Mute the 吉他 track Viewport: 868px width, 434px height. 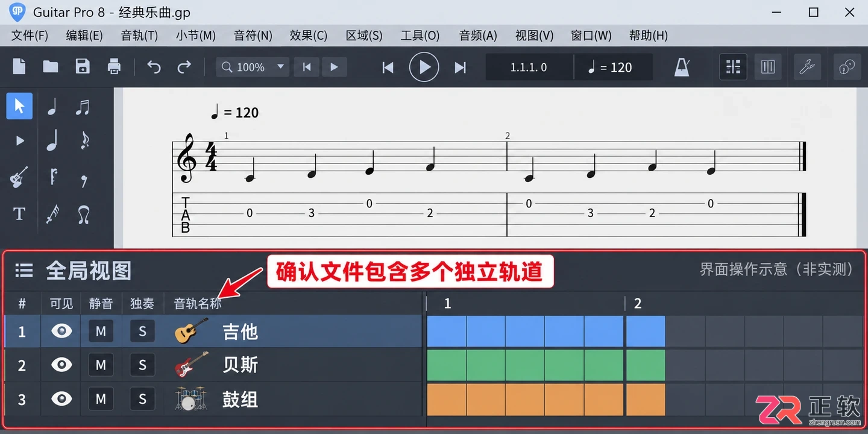coord(101,331)
